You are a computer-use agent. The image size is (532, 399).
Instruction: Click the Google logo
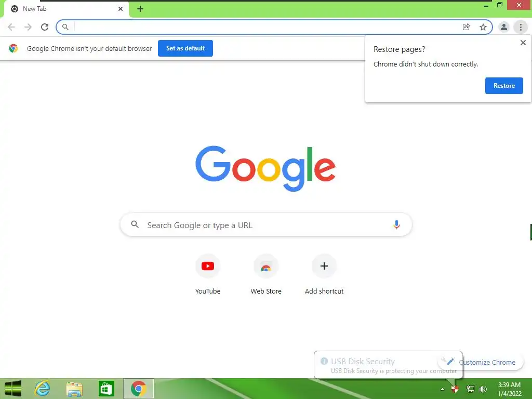point(265,169)
